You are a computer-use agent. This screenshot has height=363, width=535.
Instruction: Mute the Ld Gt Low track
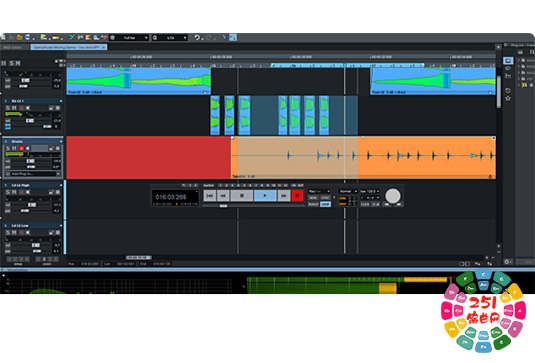[x=14, y=233]
